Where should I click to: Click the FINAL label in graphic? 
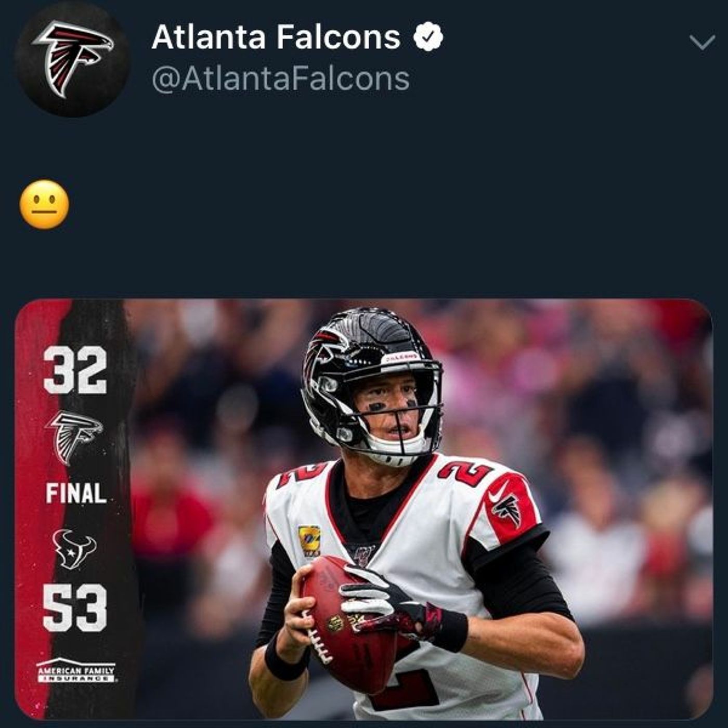point(76,493)
